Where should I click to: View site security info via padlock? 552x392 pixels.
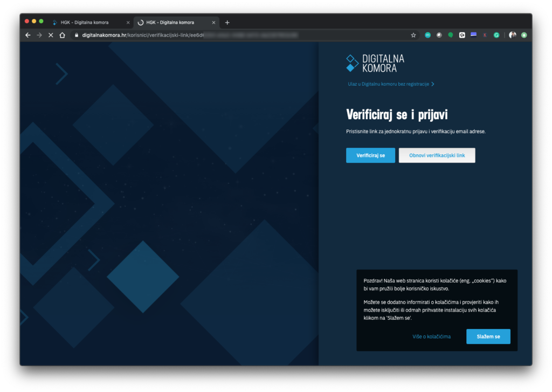(76, 35)
